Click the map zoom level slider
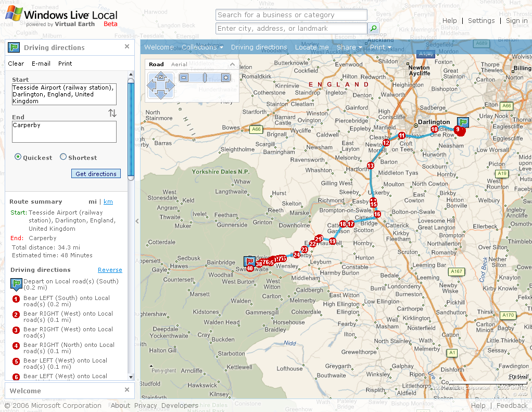The width and height of the screenshot is (532, 412). 205,78
